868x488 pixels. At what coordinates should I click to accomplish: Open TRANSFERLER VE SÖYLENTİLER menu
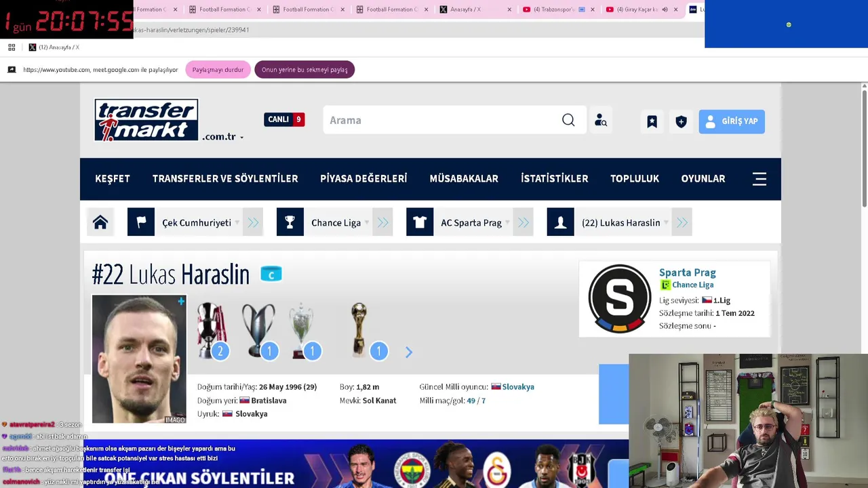pyautogui.click(x=225, y=179)
